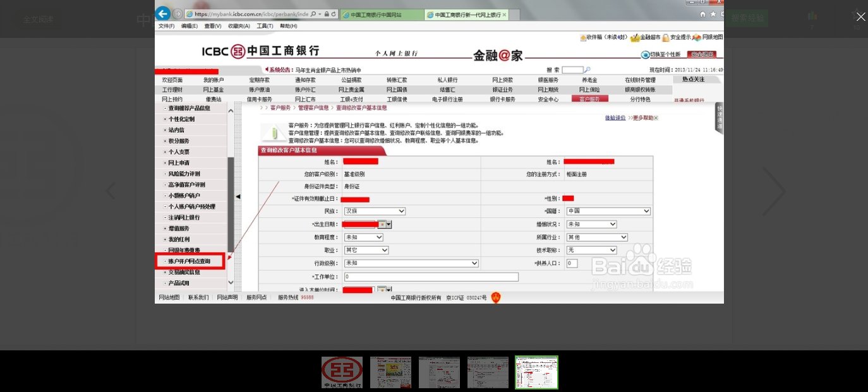Go to the previous image with left chevron
868x392 pixels.
pyautogui.click(x=111, y=191)
